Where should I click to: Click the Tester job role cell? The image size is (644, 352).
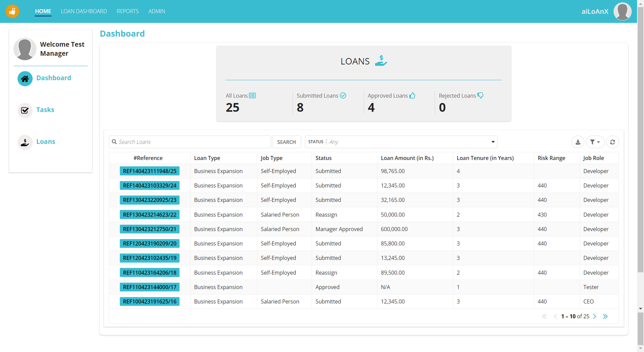[x=591, y=287]
